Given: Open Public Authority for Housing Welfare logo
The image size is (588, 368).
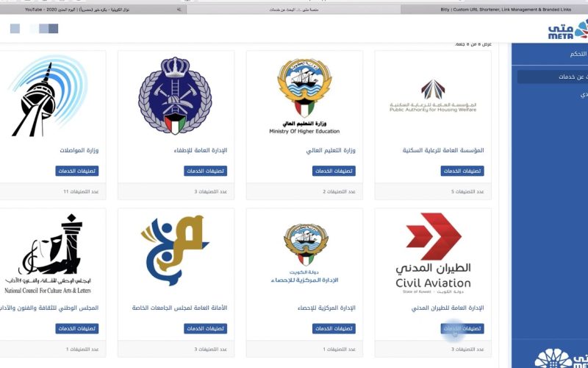Looking at the screenshot, I should (x=433, y=96).
